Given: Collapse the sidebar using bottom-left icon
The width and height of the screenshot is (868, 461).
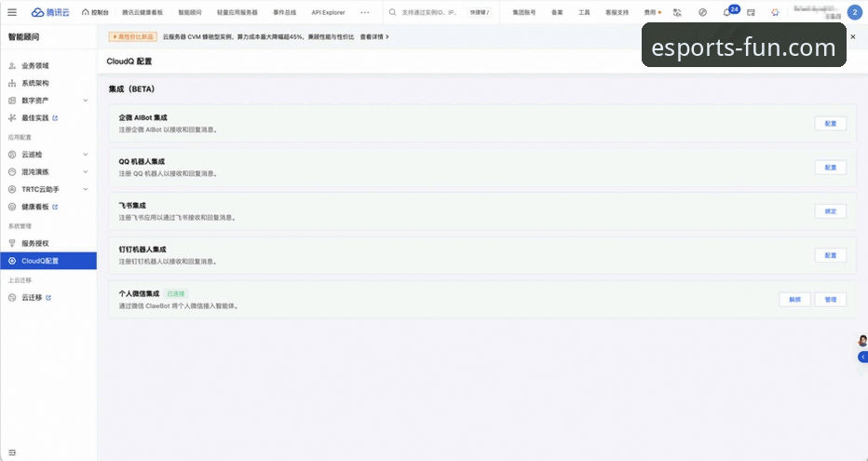Looking at the screenshot, I should coord(12,452).
